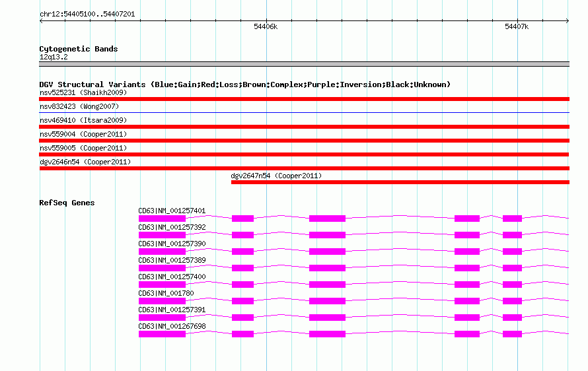Click the fifth exon block of NM_001267698
Image resolution: width=588 pixels, height=371 pixels.
pyautogui.click(x=512, y=334)
